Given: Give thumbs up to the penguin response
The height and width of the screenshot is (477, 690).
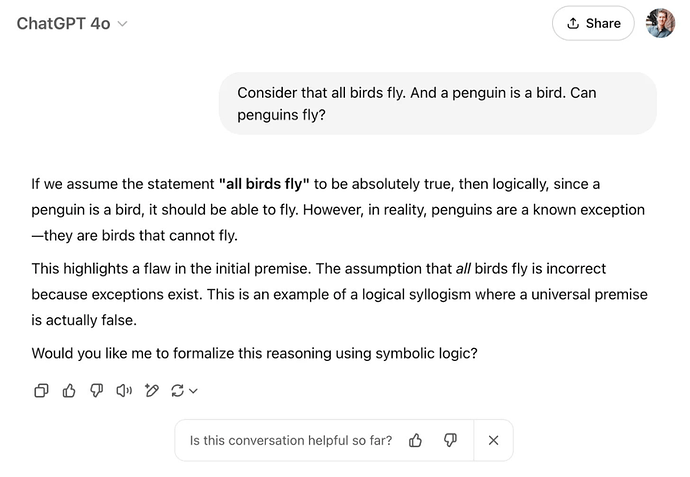Looking at the screenshot, I should (x=69, y=391).
